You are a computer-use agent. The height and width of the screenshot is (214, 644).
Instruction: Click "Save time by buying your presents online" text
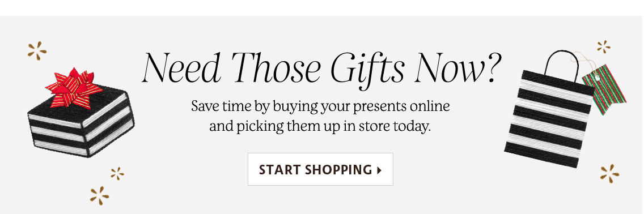pyautogui.click(x=320, y=106)
